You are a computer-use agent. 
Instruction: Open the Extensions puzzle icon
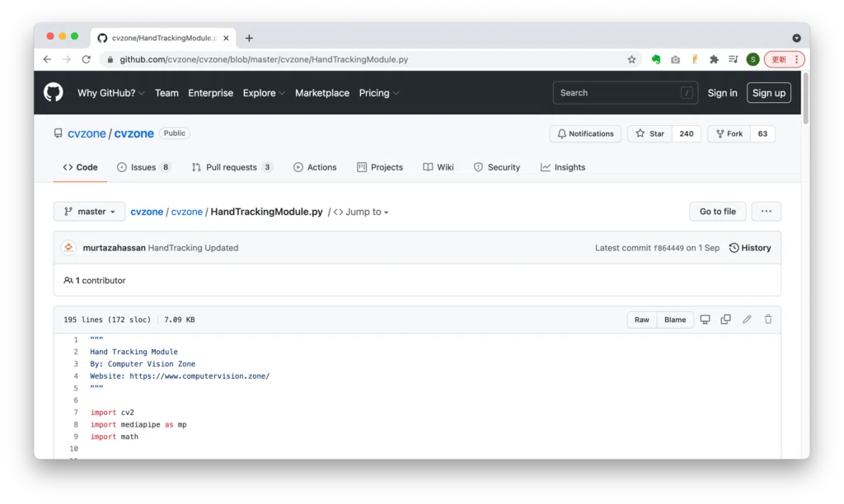click(714, 59)
